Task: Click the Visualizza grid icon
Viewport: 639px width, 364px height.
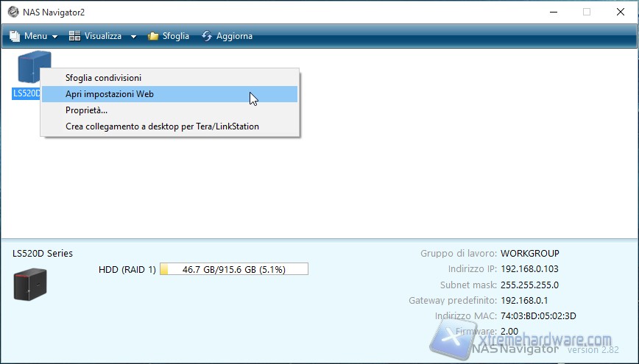Action: point(74,36)
